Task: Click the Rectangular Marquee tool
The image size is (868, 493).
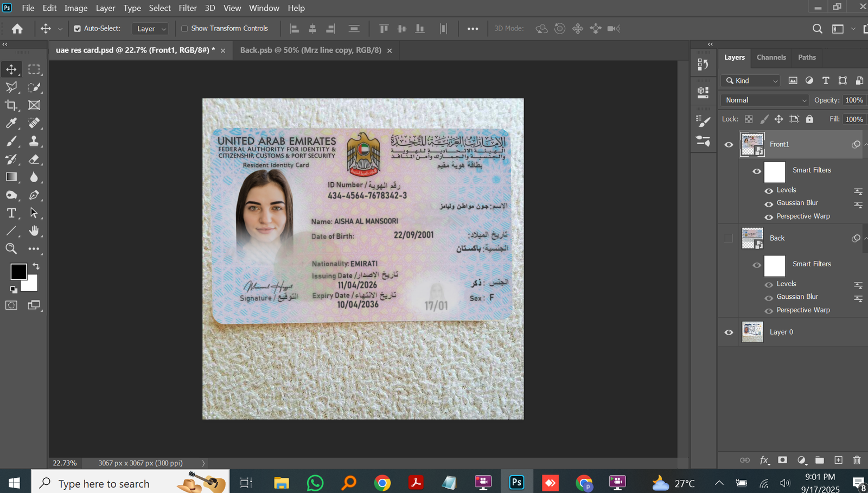Action: coord(34,69)
